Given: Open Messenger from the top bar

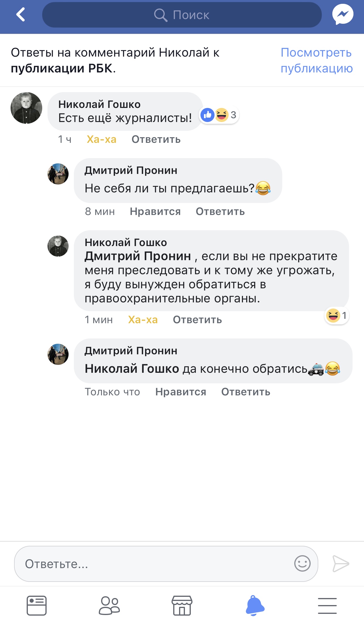Looking at the screenshot, I should tap(343, 15).
